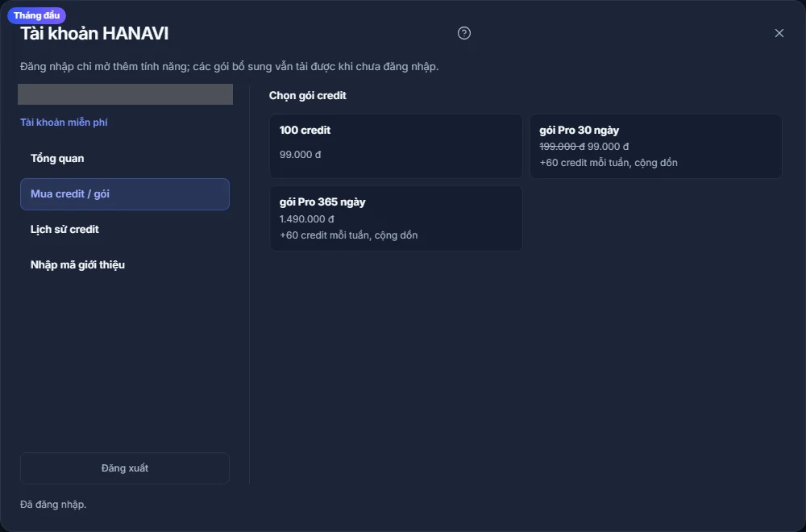The height and width of the screenshot is (532, 806).
Task: Click the struck-through 199.000 đ price
Action: click(562, 147)
